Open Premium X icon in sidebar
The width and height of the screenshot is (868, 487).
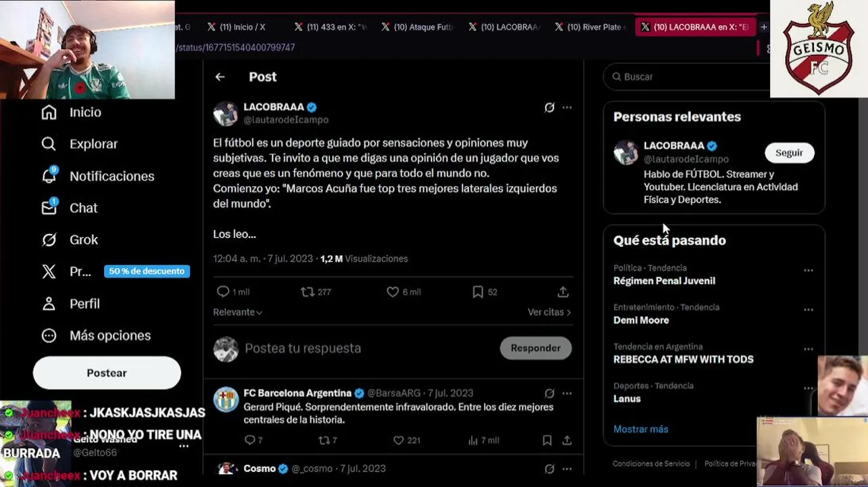click(49, 271)
